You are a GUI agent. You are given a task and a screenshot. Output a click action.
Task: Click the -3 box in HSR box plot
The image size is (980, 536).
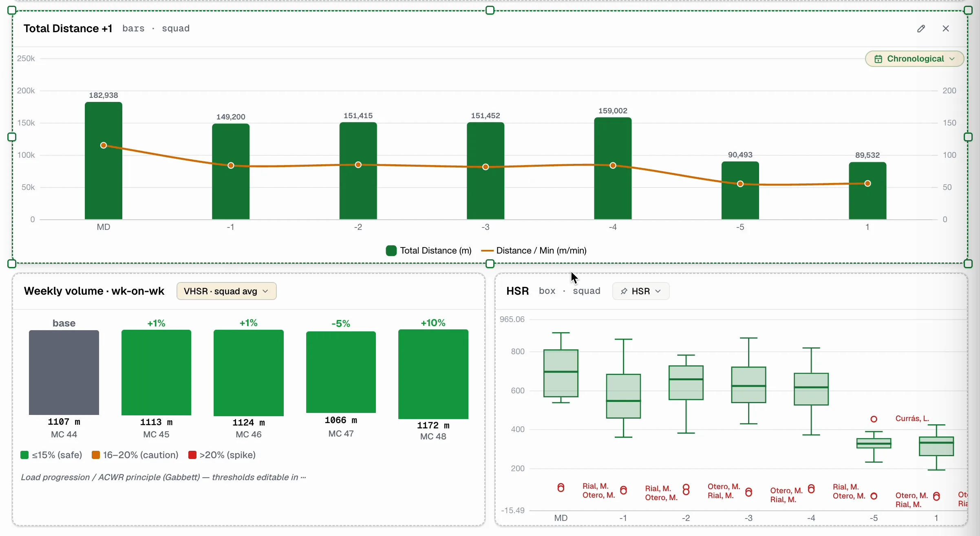(748, 385)
